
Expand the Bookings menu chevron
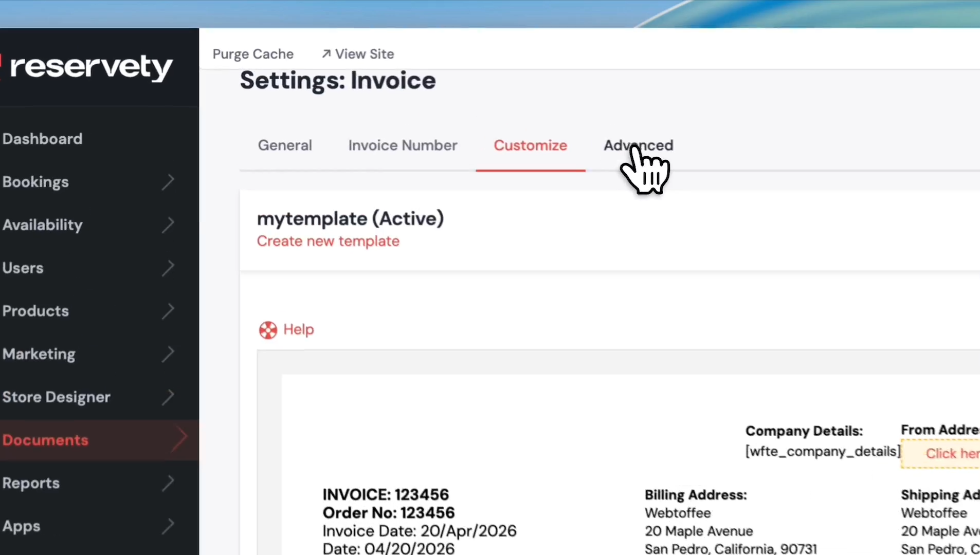pyautogui.click(x=168, y=182)
